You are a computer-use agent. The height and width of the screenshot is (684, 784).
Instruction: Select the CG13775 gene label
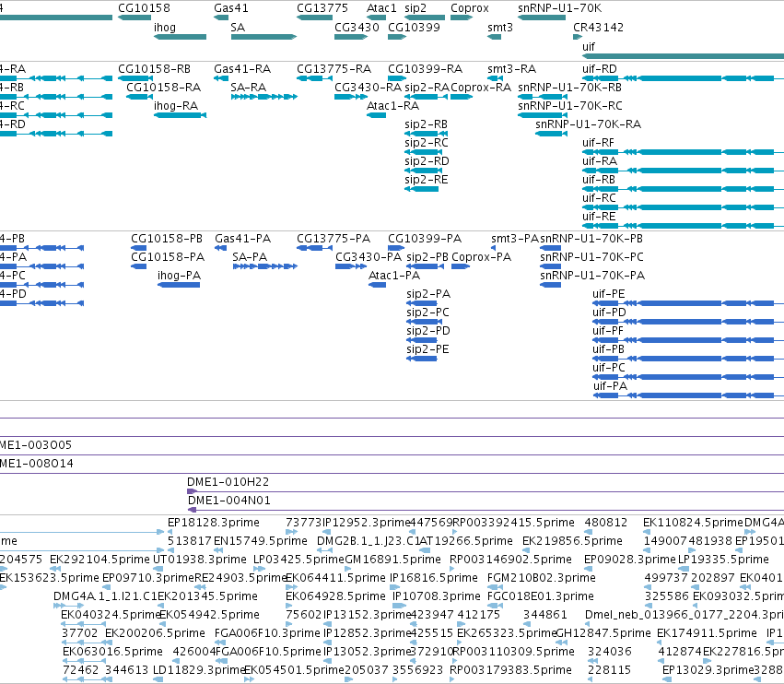322,8
